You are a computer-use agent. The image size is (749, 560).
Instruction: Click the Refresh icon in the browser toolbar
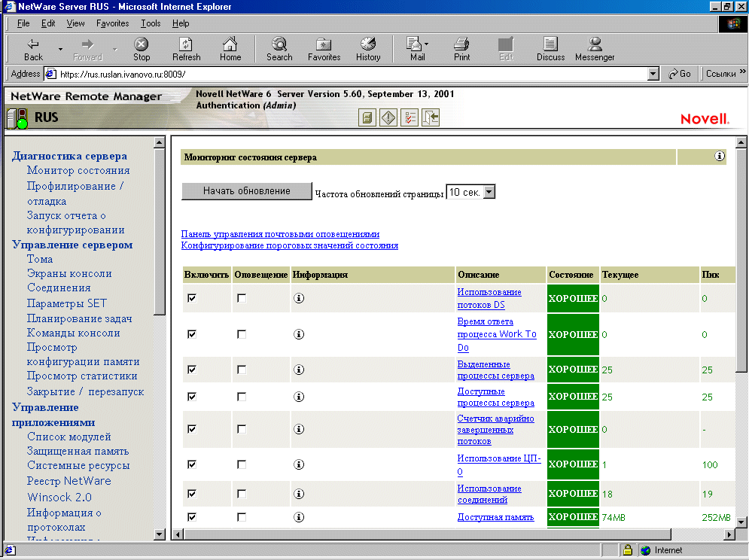186,47
